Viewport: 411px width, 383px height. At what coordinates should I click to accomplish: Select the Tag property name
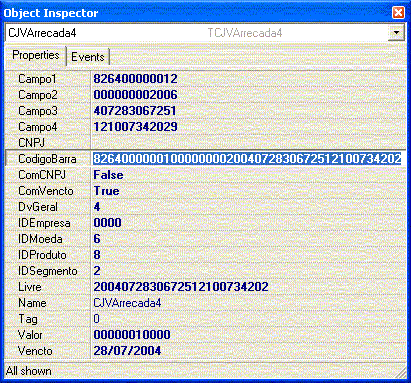coord(28,319)
